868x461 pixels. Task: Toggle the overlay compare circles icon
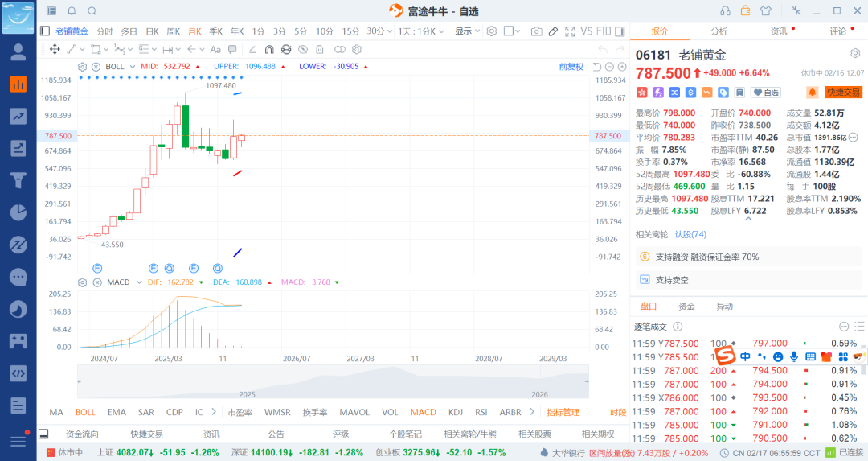pyautogui.click(x=340, y=49)
